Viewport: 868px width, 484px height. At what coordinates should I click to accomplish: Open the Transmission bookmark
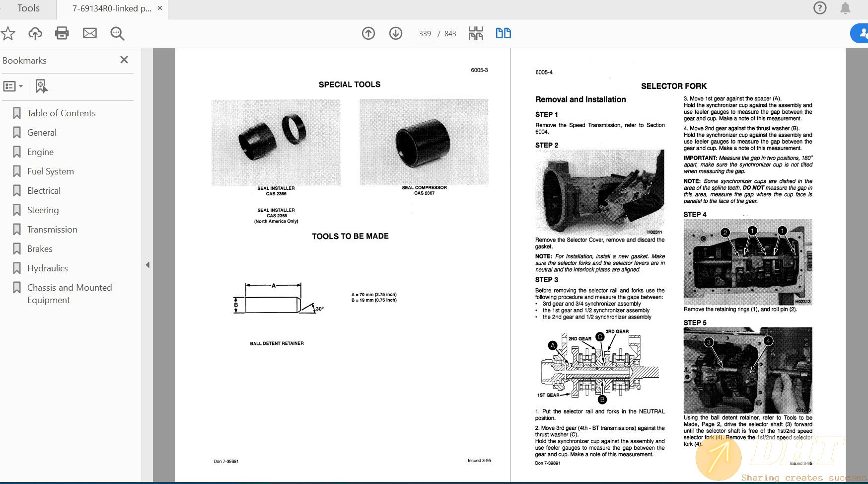pyautogui.click(x=52, y=230)
